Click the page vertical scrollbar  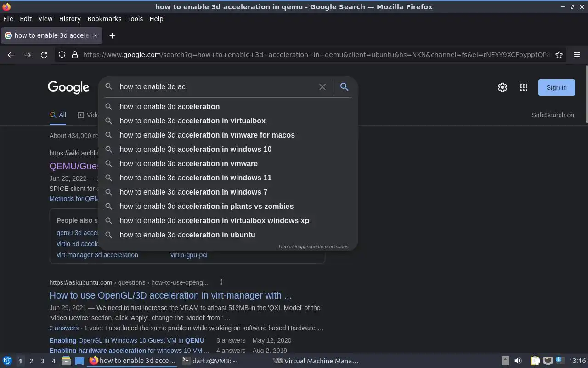tap(586, 94)
